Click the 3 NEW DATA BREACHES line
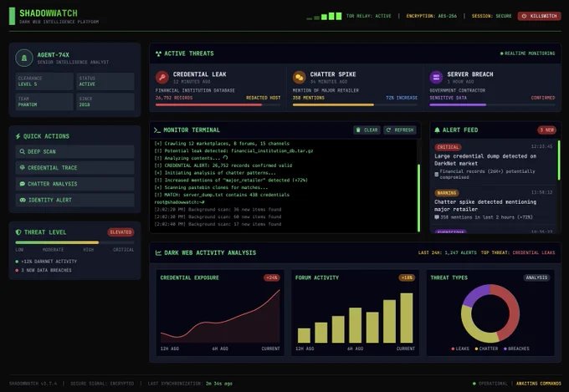The width and height of the screenshot is (569, 392). tap(44, 270)
